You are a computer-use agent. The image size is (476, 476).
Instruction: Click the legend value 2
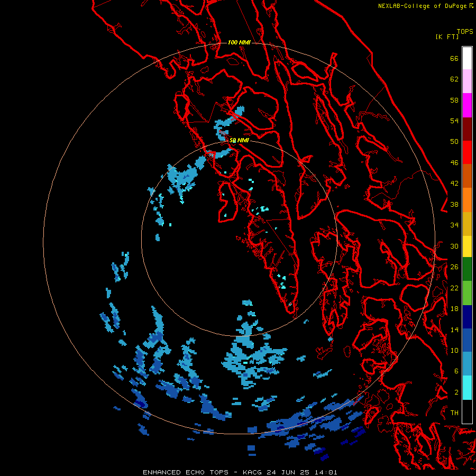(x=456, y=392)
